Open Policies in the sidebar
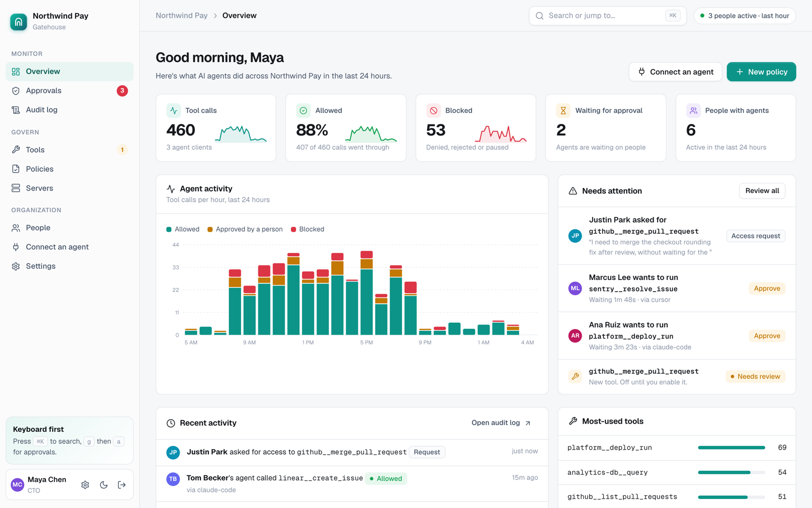 [x=70, y=169]
